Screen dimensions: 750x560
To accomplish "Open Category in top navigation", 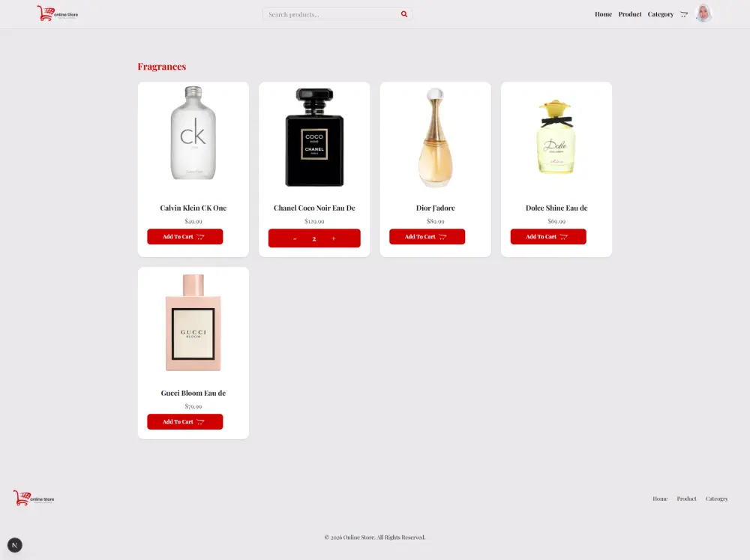I will pyautogui.click(x=661, y=14).
